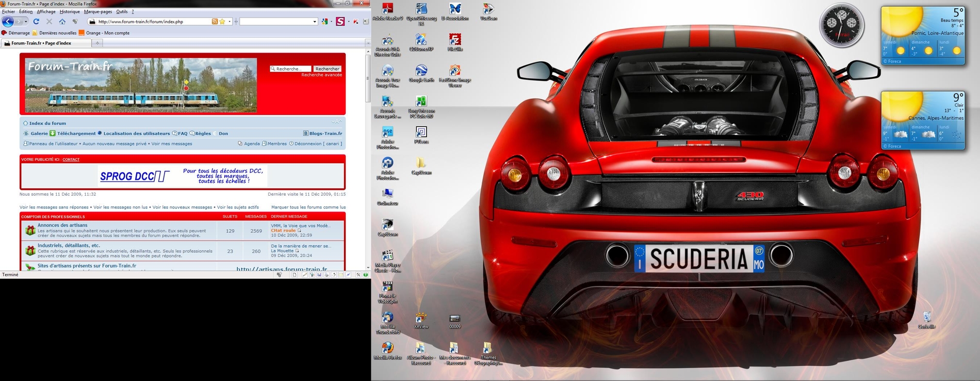Launch CDBurnerXP desktop shortcut

[421, 43]
